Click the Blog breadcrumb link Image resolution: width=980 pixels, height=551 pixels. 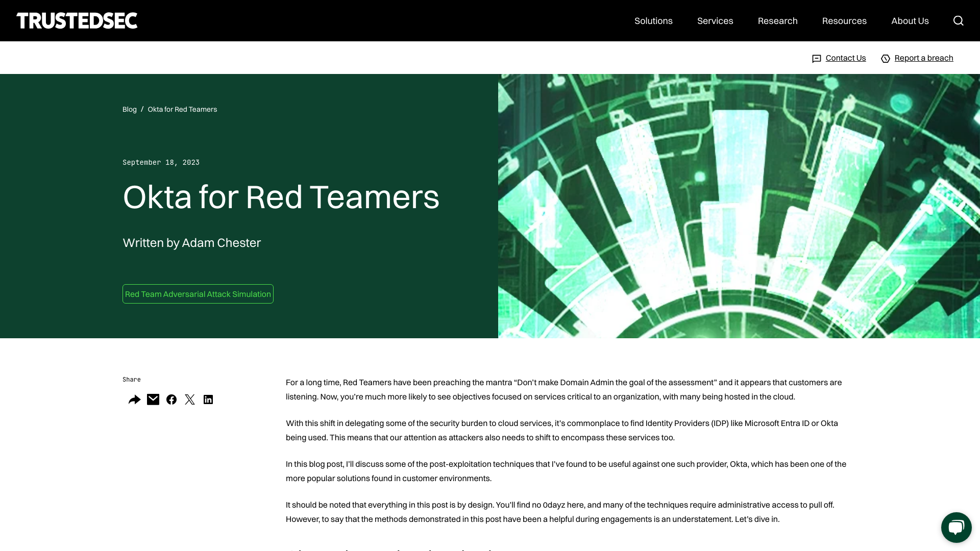pyautogui.click(x=129, y=109)
